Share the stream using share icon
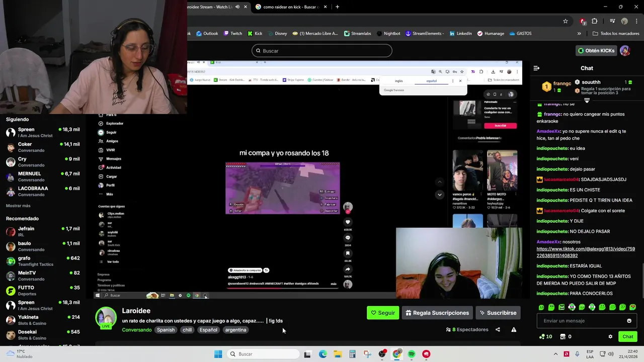Image resolution: width=644 pixels, height=362 pixels. pyautogui.click(x=498, y=330)
